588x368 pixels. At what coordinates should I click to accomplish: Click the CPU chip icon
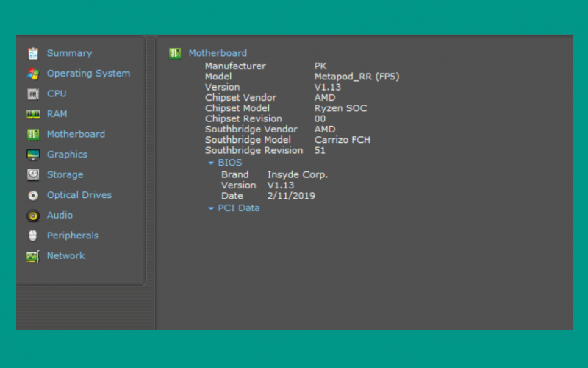click(33, 94)
